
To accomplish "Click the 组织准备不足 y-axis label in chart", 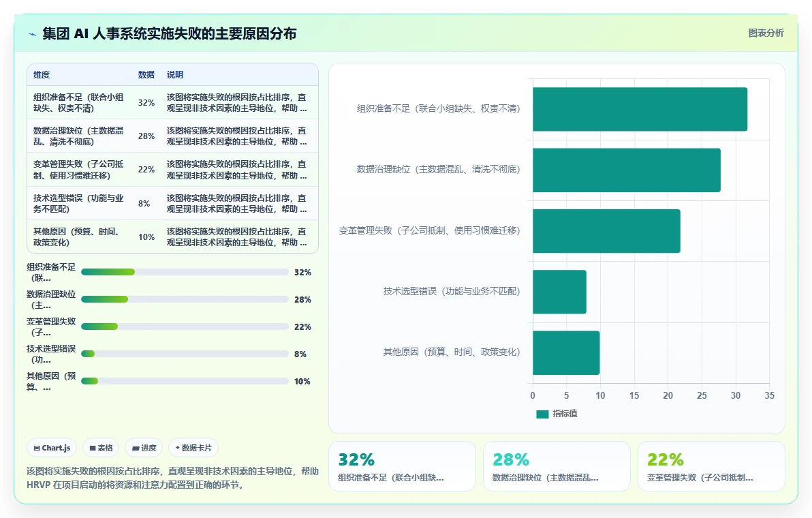I will point(438,109).
